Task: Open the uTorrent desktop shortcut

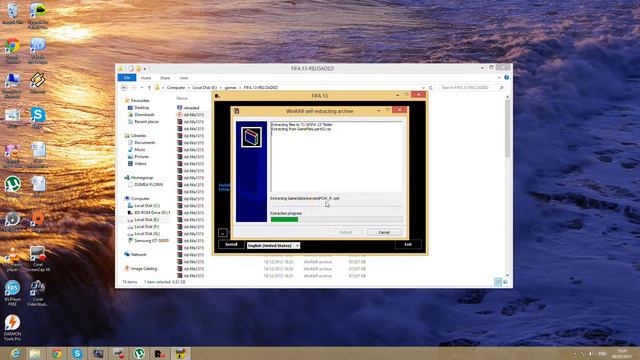Action: click(13, 187)
